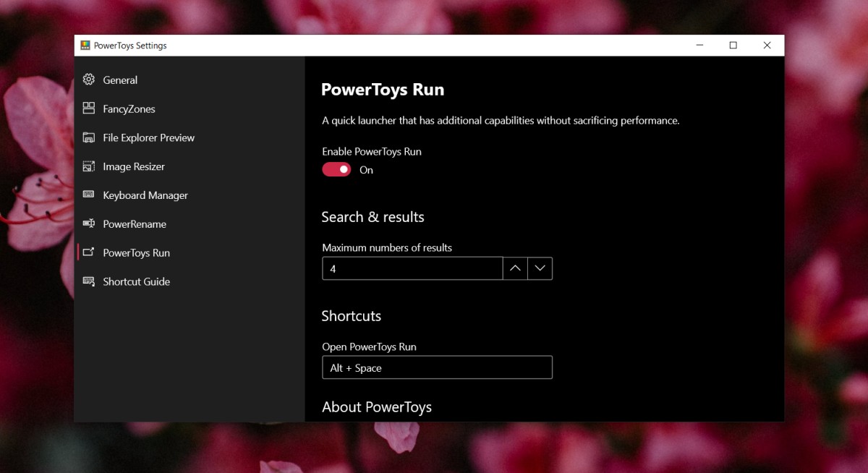Click the PowerToys Run page heading
This screenshot has height=473, width=868.
coord(383,90)
